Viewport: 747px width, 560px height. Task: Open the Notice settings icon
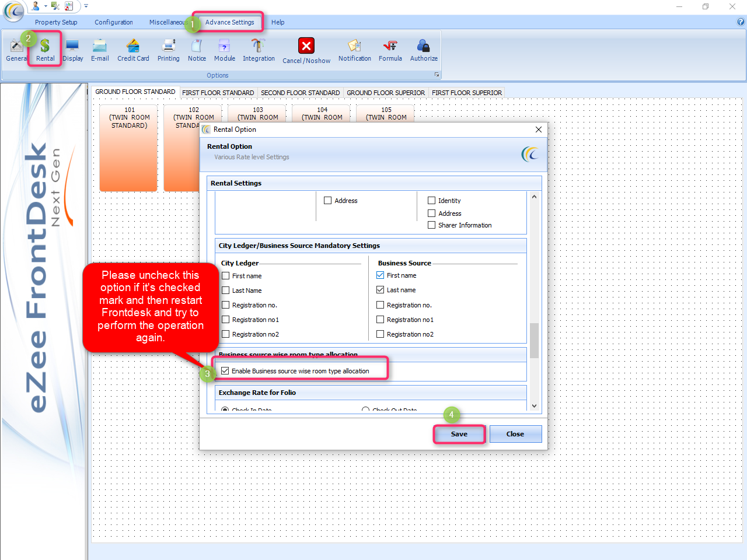[197, 50]
